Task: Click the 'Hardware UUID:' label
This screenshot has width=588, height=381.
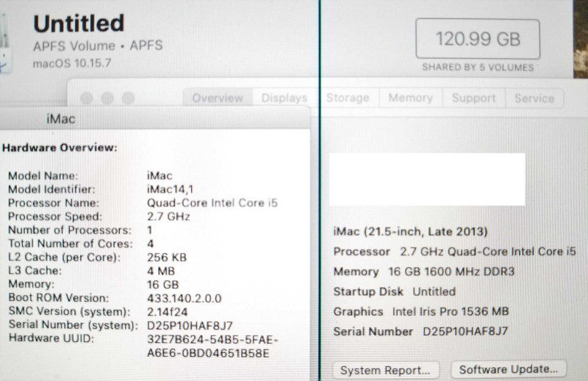Action: [x=51, y=338]
